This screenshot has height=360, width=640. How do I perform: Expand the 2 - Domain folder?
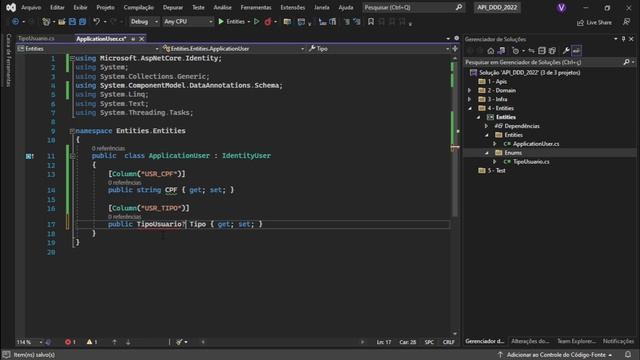pyautogui.click(x=469, y=90)
